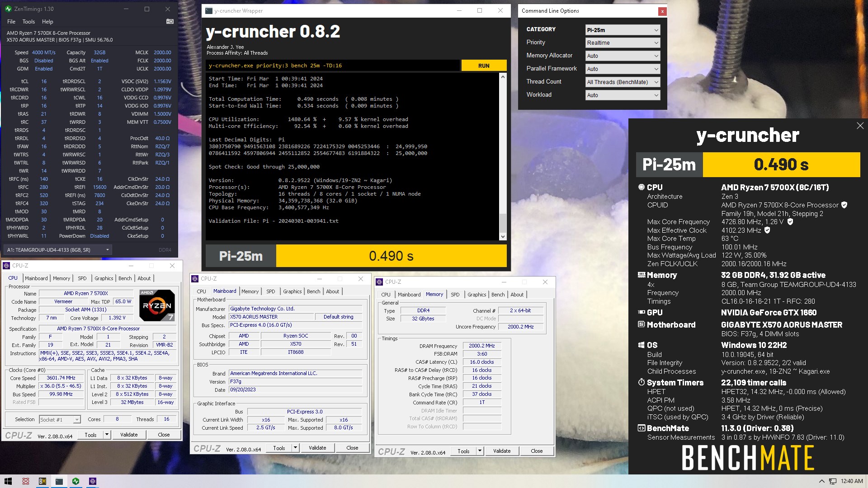Screen dimensions: 868x488
Task: Open ZenTimings green taskbar icon
Action: click(76, 481)
